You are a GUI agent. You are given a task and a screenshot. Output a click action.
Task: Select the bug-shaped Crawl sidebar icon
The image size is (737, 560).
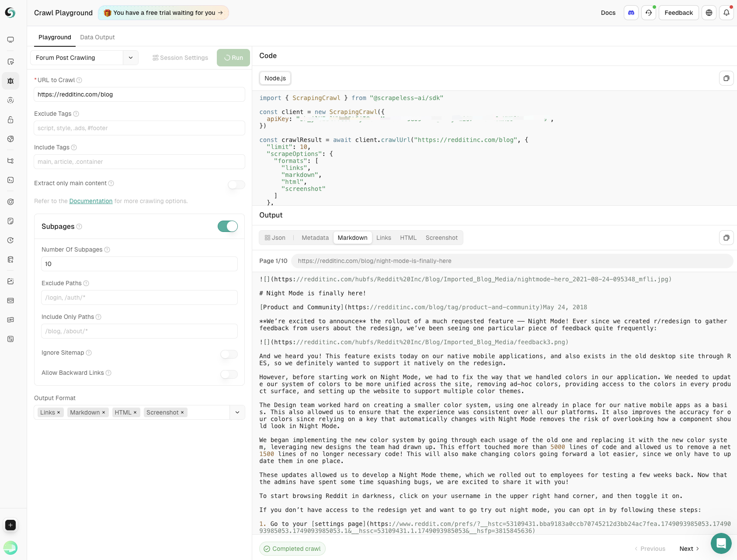[10, 81]
